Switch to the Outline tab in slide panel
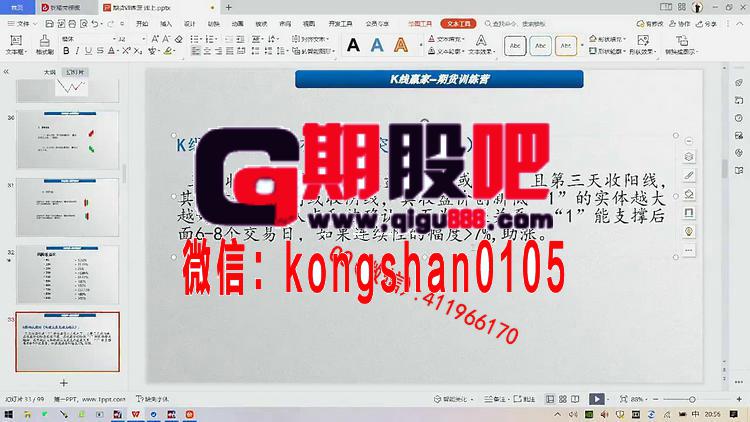This screenshot has height=422, width=750. tap(50, 72)
